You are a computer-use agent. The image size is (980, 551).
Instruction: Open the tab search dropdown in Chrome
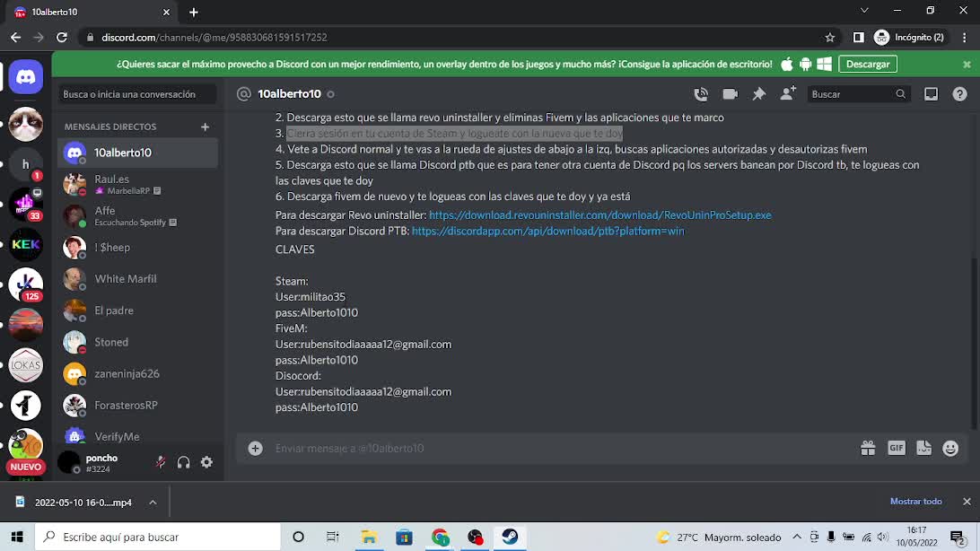click(x=864, y=11)
